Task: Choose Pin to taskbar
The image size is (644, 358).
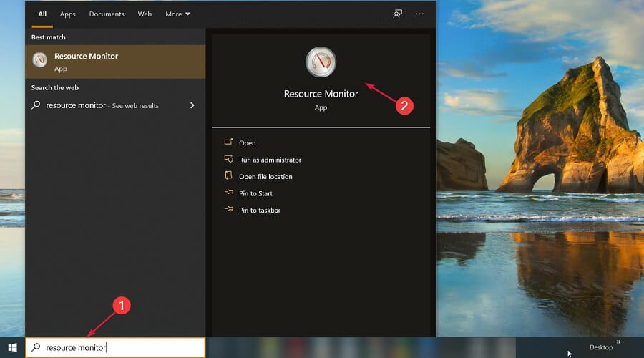Action: pyautogui.click(x=260, y=211)
